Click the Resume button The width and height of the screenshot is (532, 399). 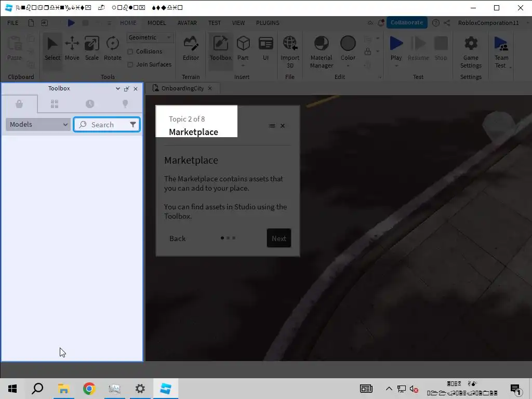pyautogui.click(x=418, y=49)
